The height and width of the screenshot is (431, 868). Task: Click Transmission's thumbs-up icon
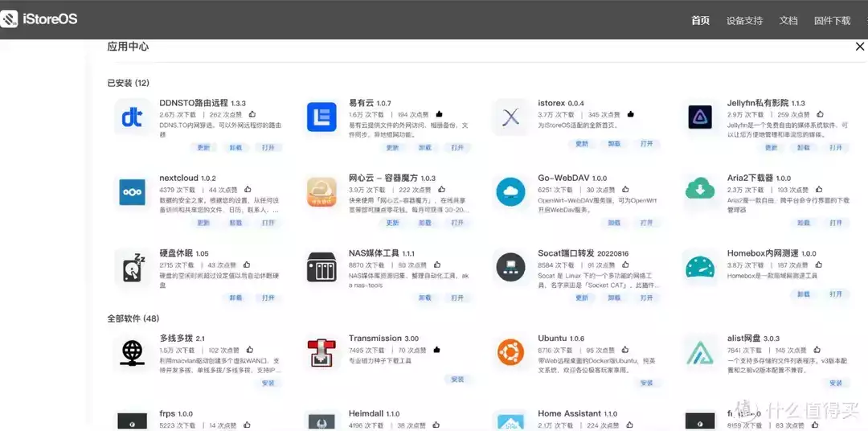[436, 350]
